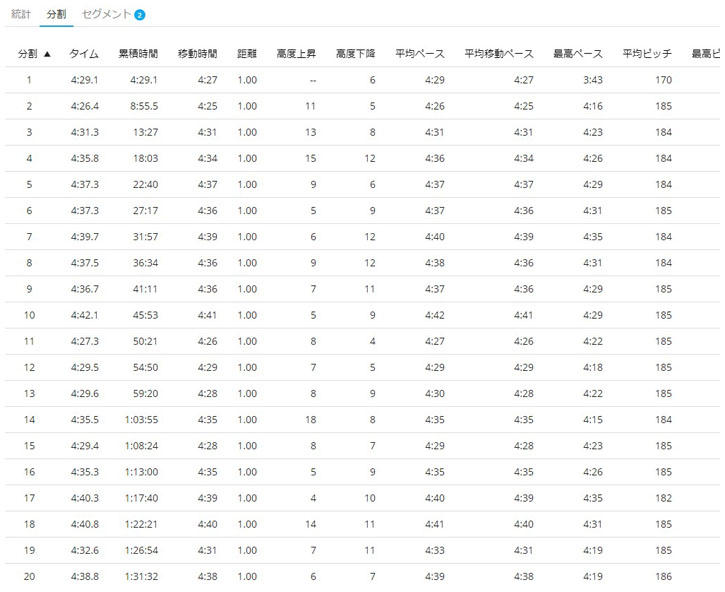The image size is (725, 592).
Task: Click cumulative time 1:31:32 in lap 20
Action: click(x=140, y=577)
